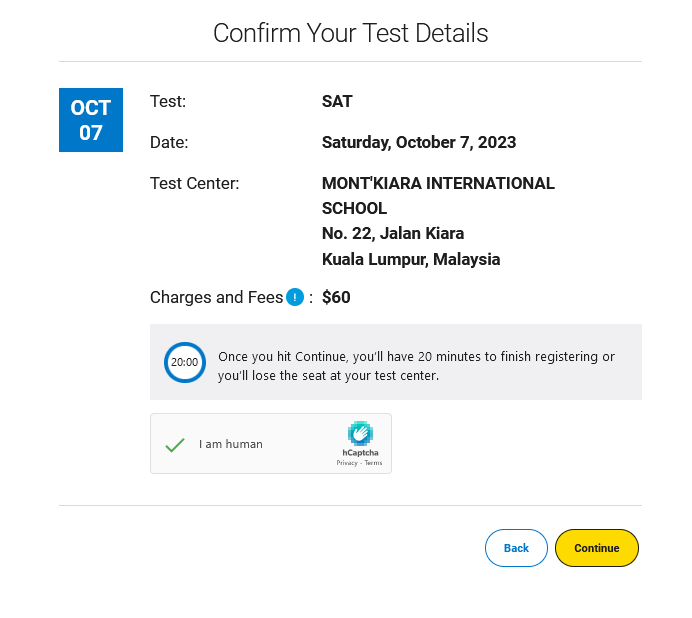The image size is (692, 618).
Task: Click the Saturday, October 7, 2023 date
Action: tap(419, 143)
